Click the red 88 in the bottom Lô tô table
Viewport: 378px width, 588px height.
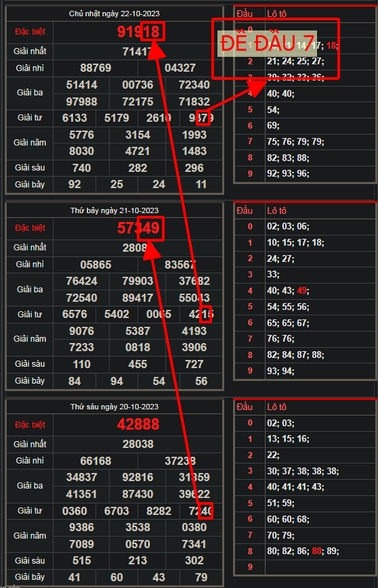click(317, 551)
